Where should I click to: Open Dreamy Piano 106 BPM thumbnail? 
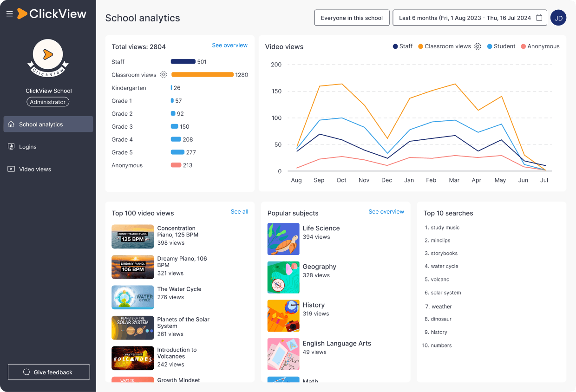pyautogui.click(x=132, y=267)
